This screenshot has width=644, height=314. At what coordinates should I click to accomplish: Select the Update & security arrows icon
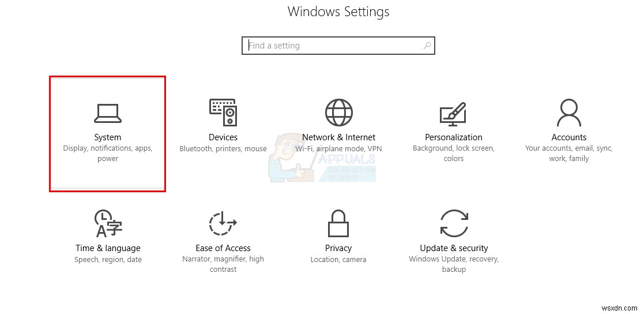[x=454, y=223]
